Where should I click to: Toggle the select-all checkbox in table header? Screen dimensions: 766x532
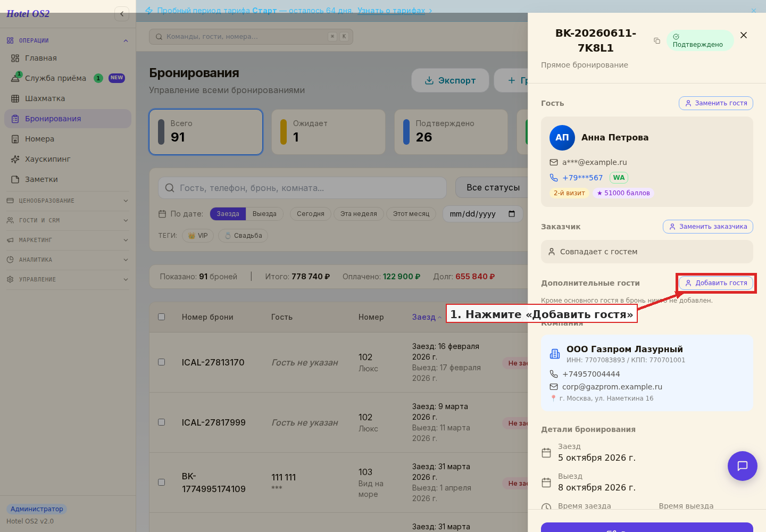pos(162,317)
